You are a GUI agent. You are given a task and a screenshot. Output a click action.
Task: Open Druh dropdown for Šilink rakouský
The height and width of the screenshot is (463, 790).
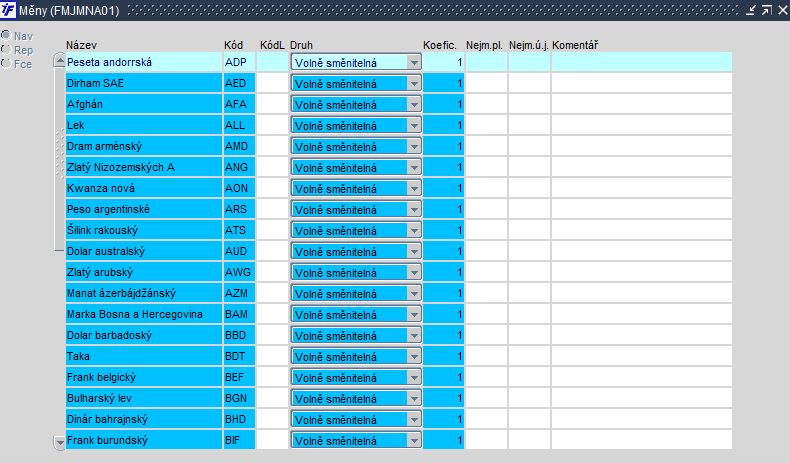tap(414, 231)
